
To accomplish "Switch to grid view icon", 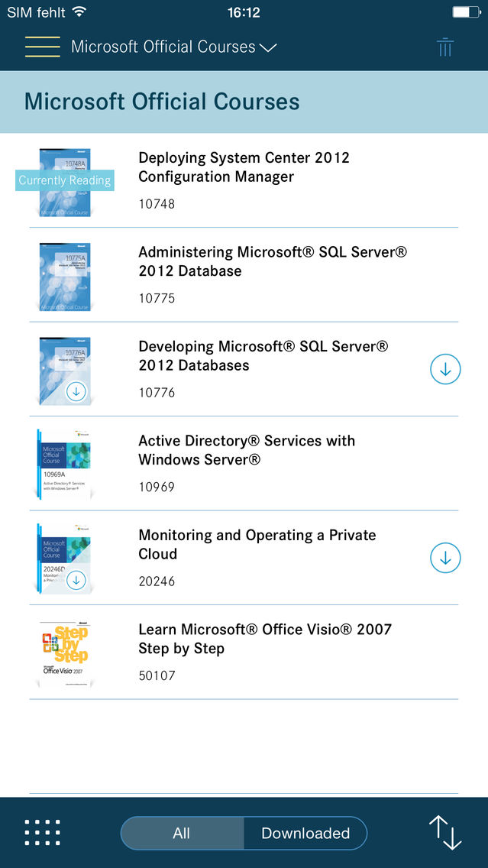I will 43,833.
